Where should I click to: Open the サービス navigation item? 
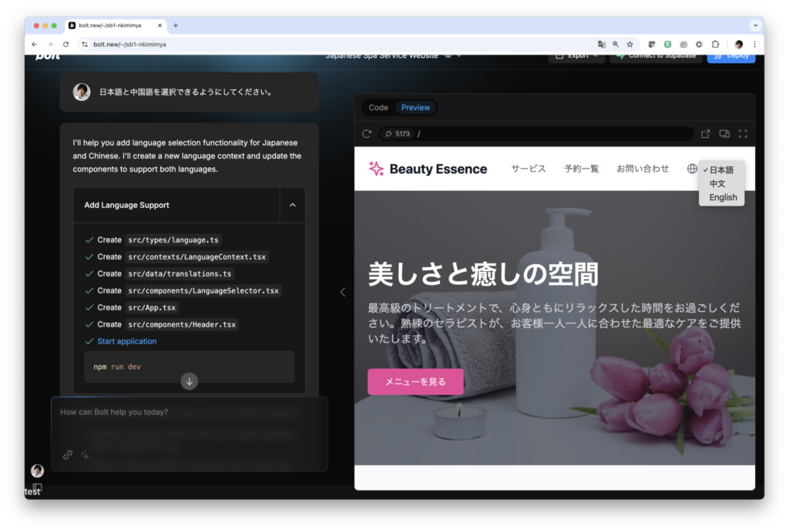(528, 169)
